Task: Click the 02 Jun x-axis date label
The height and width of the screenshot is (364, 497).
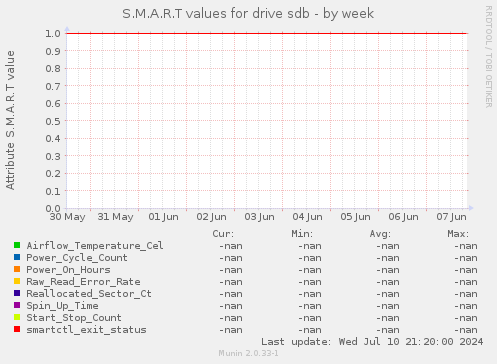Action: pyautogui.click(x=211, y=217)
